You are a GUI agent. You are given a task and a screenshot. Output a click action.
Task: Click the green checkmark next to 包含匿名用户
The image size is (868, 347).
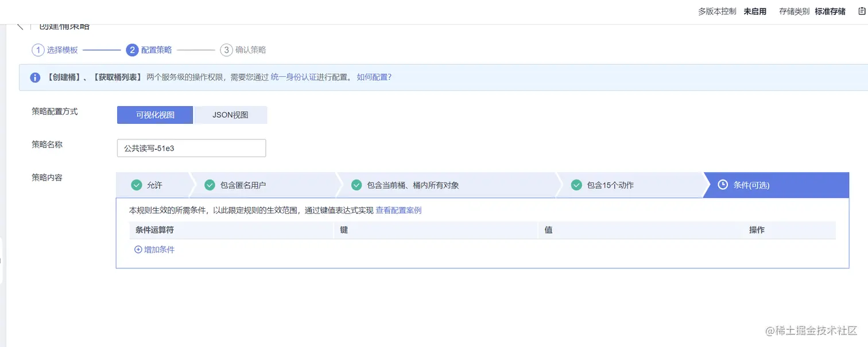click(x=210, y=185)
